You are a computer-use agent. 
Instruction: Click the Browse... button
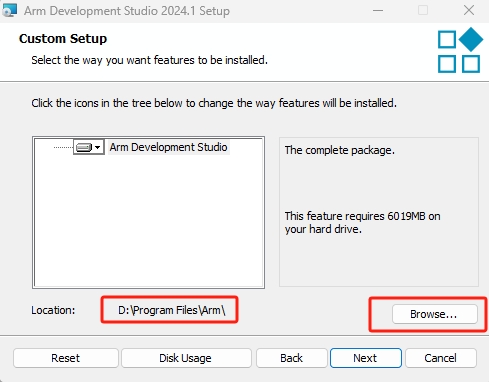(435, 314)
